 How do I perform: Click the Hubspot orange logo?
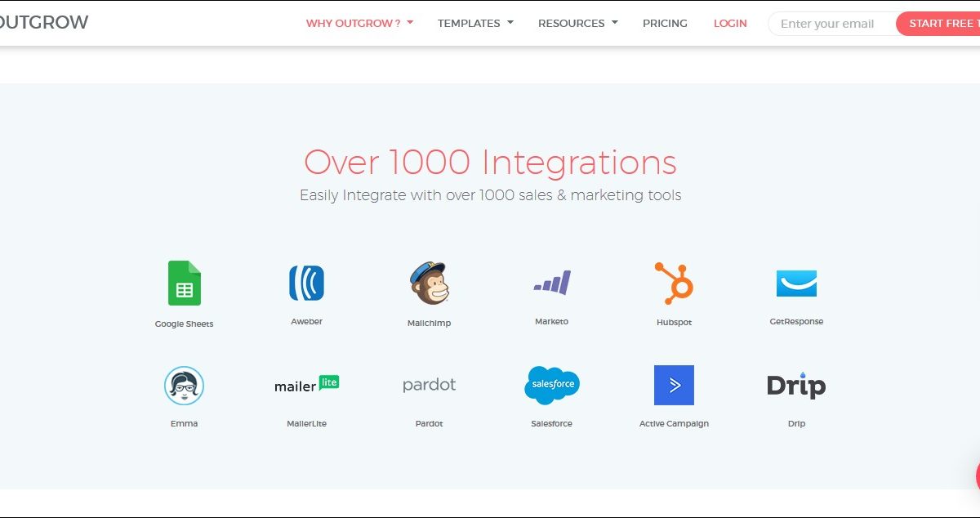pyautogui.click(x=674, y=283)
